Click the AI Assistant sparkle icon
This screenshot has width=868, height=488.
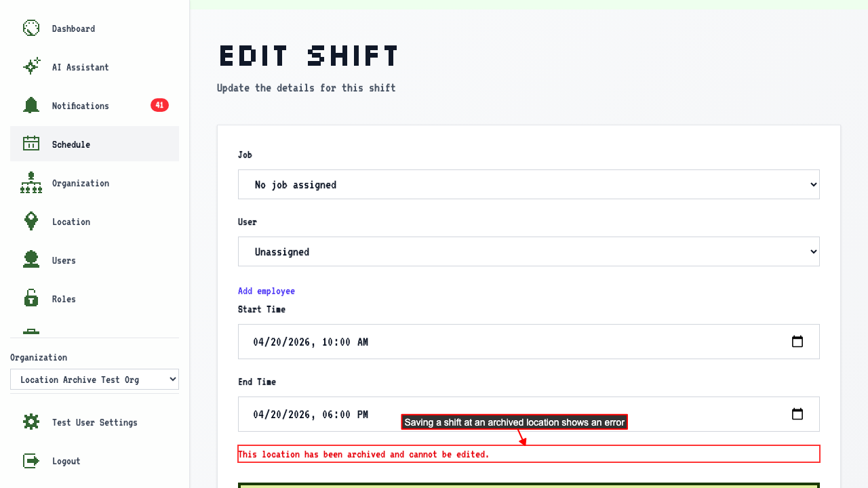(31, 67)
